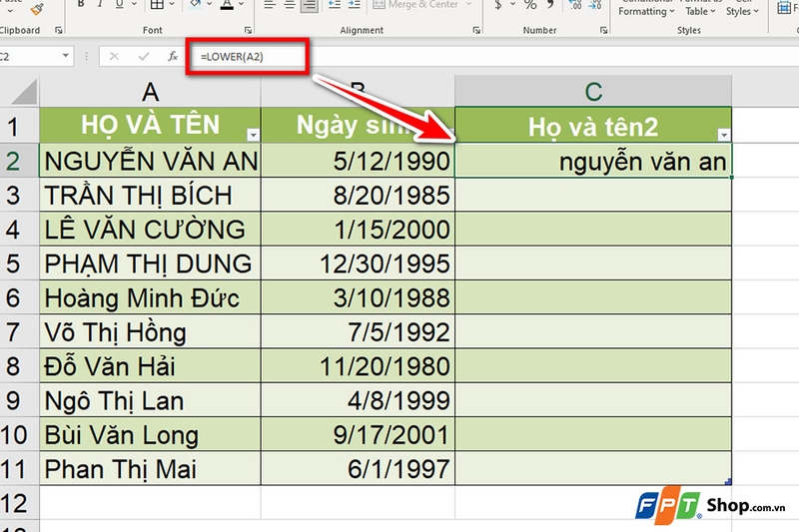This screenshot has height=532, width=799.
Task: Apply the font color
Action: coord(228,4)
